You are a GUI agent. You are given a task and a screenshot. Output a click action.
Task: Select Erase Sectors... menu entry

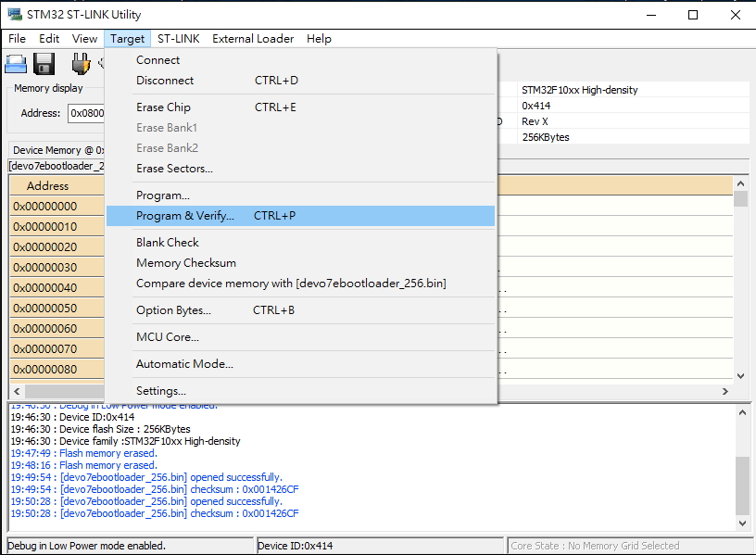[x=300, y=169]
